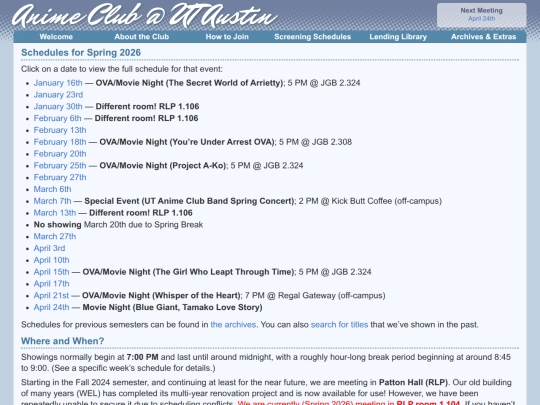The width and height of the screenshot is (540, 405).
Task: Click 'Blue Giant, Tamako Love Story' text
Action: [198, 308]
